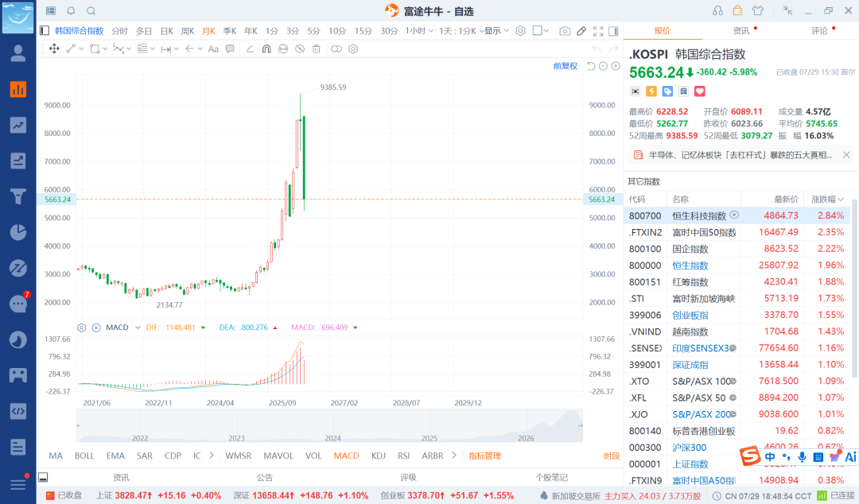
Task: Select the KDJ indicator button
Action: 378,456
